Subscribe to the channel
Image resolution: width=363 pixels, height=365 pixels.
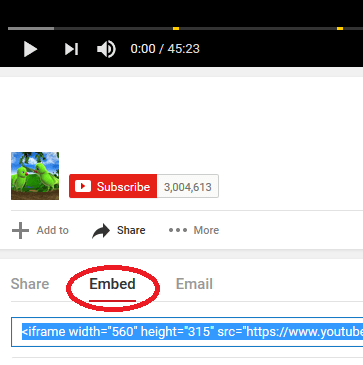113,186
